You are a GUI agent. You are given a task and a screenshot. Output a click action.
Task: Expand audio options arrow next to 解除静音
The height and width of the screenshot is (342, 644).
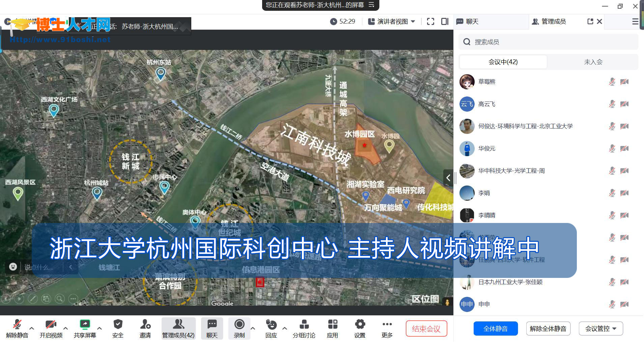pyautogui.click(x=32, y=328)
